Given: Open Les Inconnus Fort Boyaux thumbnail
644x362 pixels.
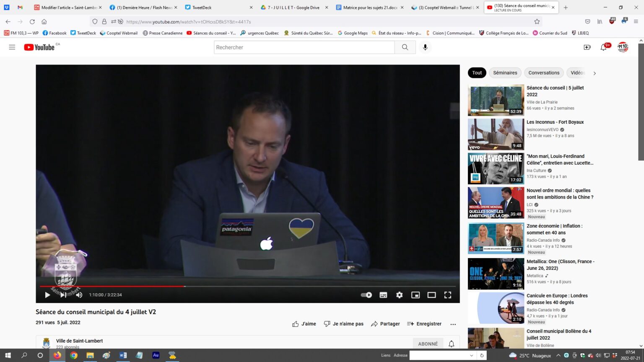Looking at the screenshot, I should click(x=496, y=134).
